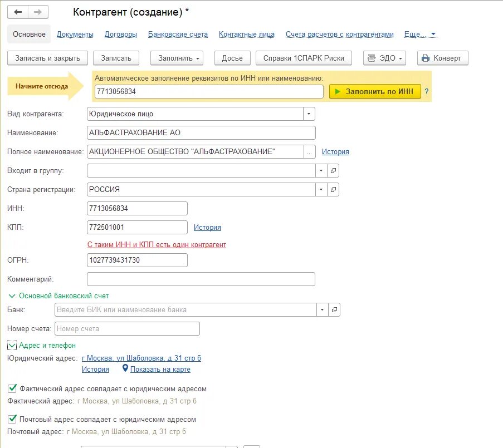
Task: Go forward with the right arrow button
Action: (38, 12)
